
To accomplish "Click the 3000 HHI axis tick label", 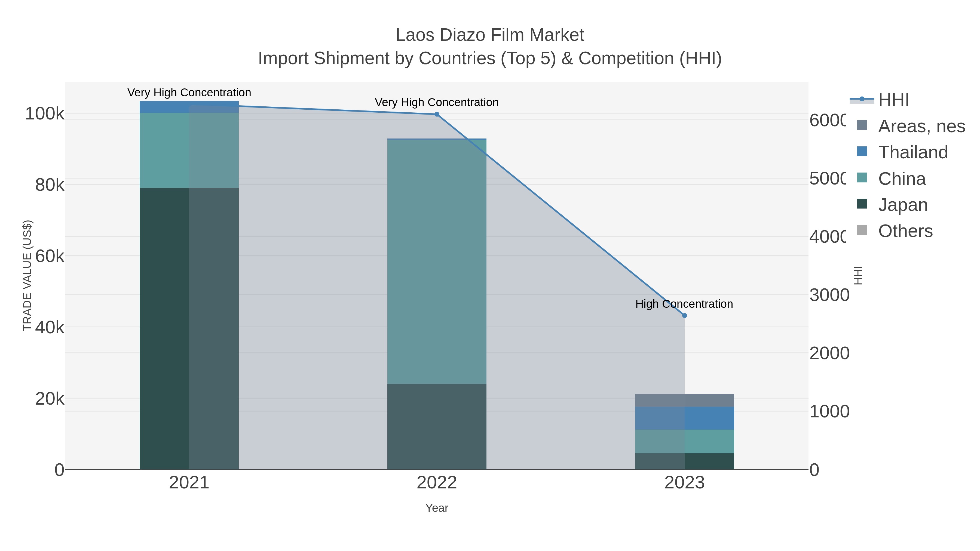I will point(829,295).
